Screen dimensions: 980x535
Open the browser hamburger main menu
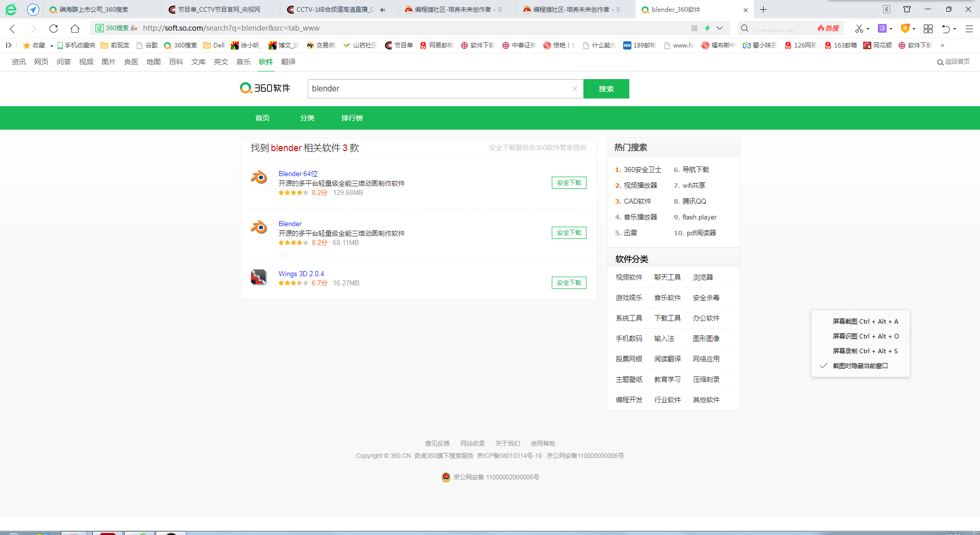969,29
